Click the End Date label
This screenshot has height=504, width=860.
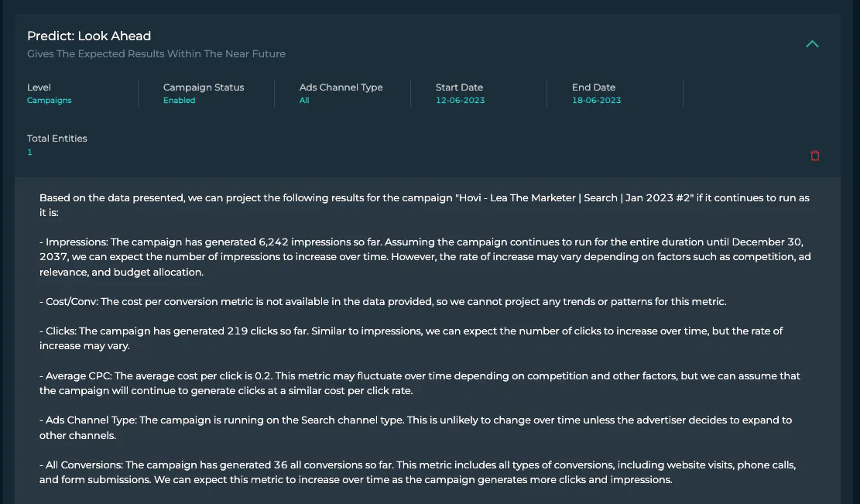click(594, 87)
